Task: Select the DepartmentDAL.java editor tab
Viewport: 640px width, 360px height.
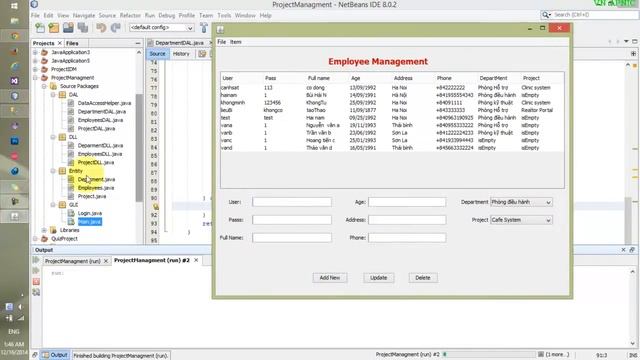Action: (179, 43)
